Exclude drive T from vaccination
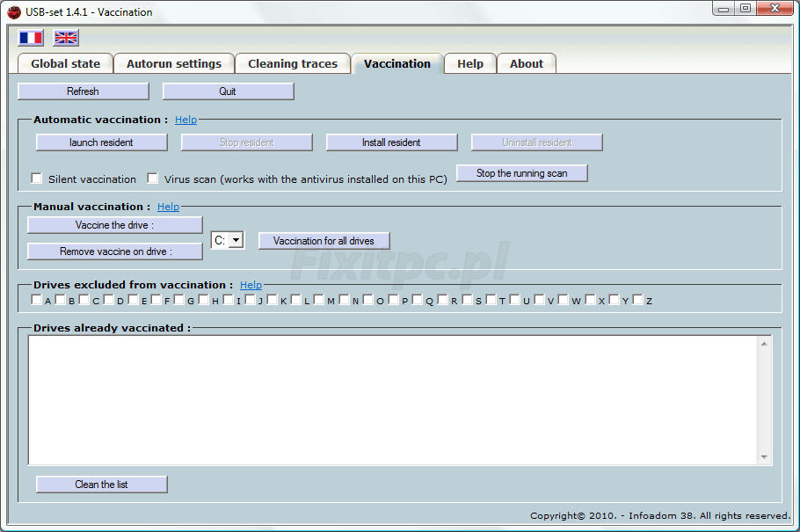This screenshot has width=800, height=532. tap(491, 300)
